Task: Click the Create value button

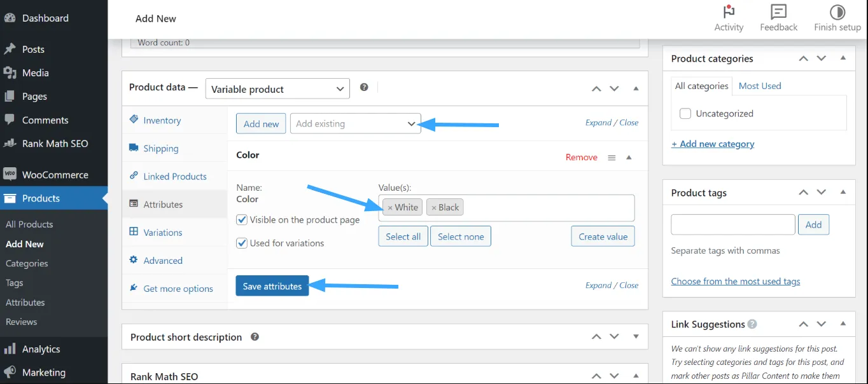Action: point(603,237)
